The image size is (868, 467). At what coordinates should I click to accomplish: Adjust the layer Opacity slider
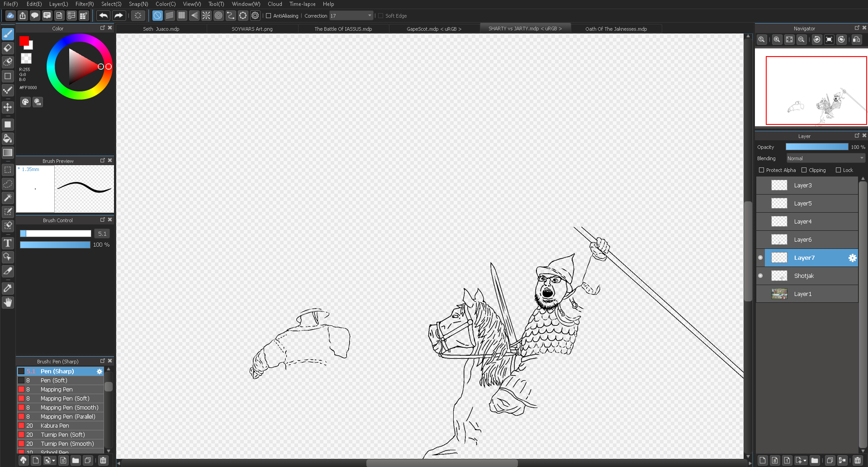(x=816, y=147)
